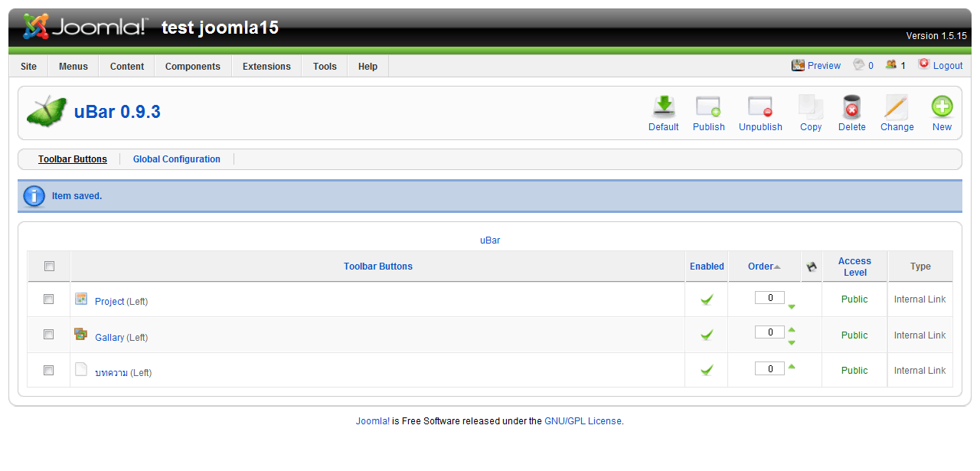
Task: Click the Logout link
Action: coord(948,66)
